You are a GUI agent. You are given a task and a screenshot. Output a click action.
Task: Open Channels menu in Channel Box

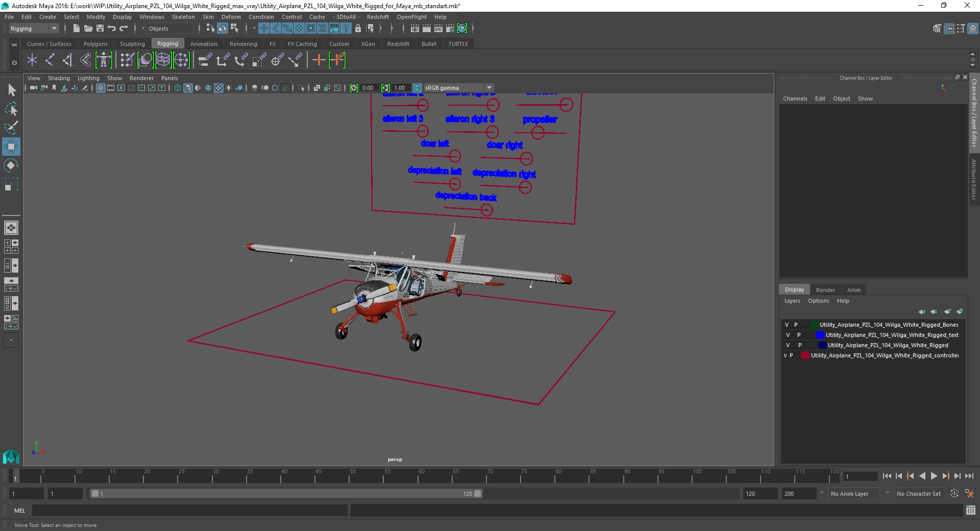tap(795, 99)
